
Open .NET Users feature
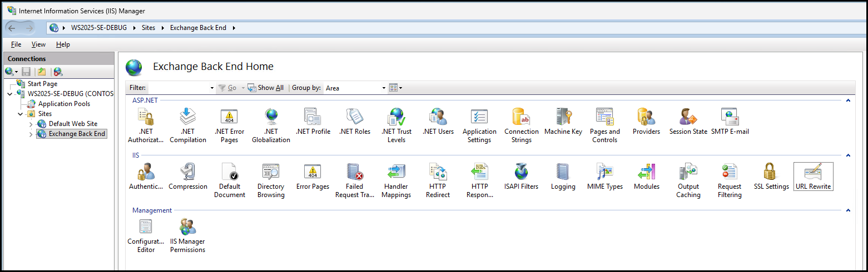(438, 122)
